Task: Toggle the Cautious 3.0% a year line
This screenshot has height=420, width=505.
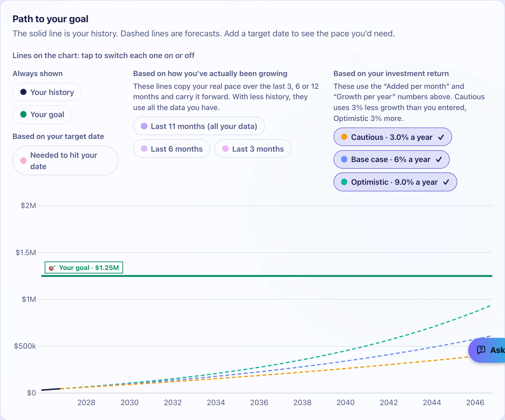Action: (393, 137)
